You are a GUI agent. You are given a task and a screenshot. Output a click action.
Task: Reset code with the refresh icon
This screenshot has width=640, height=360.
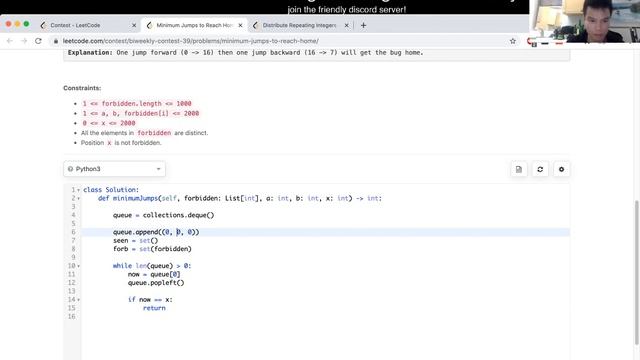(x=540, y=169)
